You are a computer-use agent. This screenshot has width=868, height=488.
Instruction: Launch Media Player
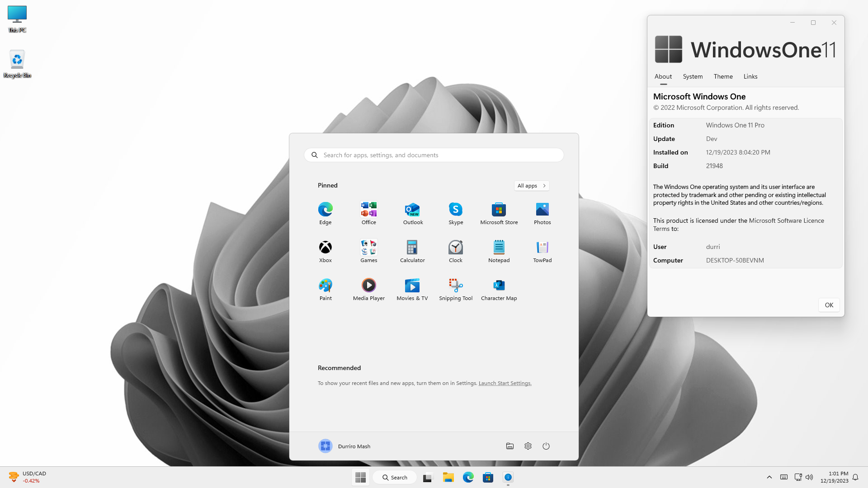pos(369,289)
